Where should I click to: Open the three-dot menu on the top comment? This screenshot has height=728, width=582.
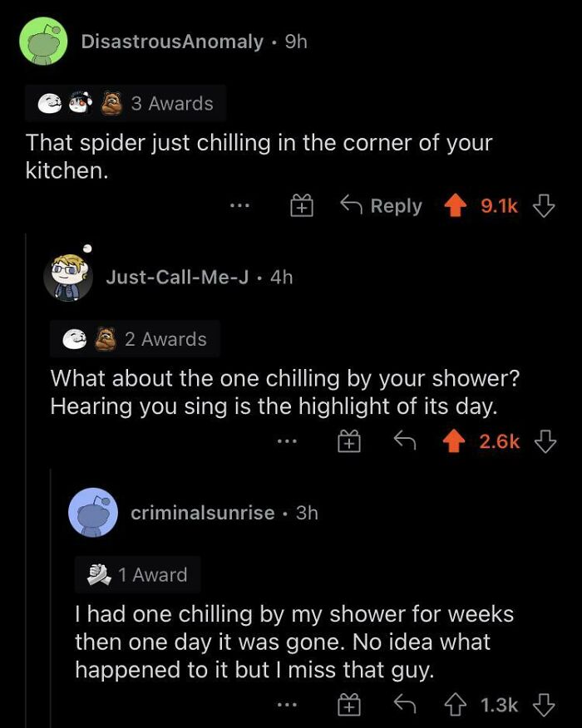(238, 205)
